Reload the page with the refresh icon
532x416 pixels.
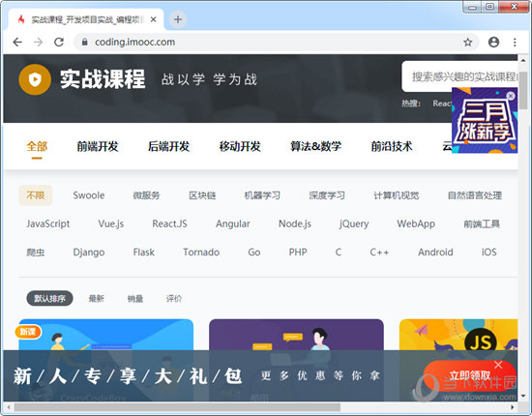(x=59, y=42)
